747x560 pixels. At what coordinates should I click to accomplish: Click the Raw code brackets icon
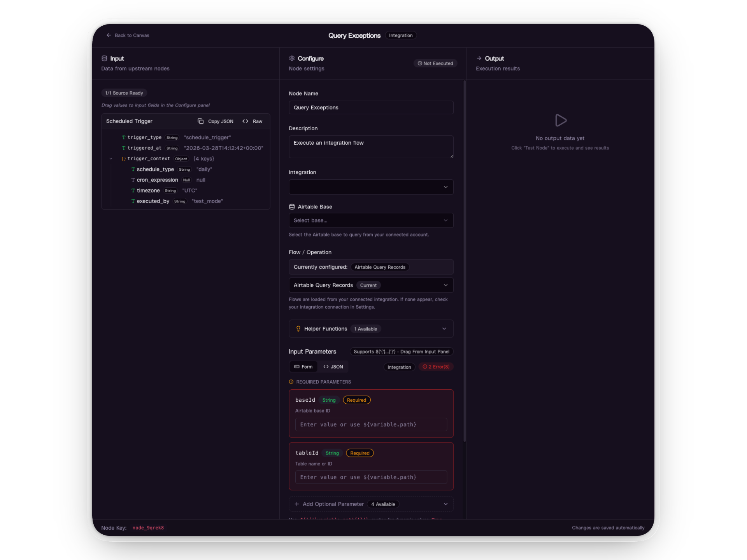pos(245,121)
